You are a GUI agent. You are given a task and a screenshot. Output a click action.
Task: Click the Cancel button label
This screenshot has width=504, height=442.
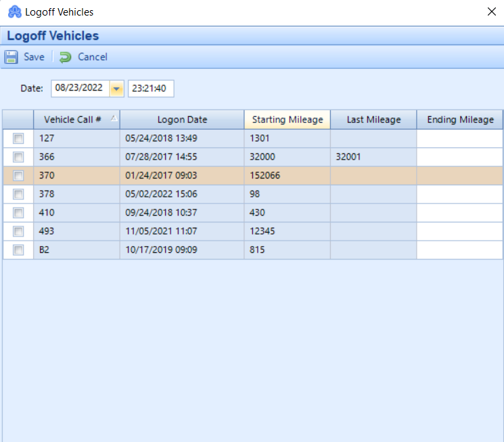click(93, 57)
